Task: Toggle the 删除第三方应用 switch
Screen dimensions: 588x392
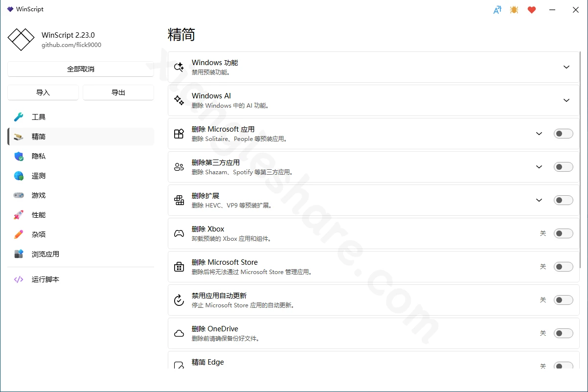Action: [x=563, y=167]
